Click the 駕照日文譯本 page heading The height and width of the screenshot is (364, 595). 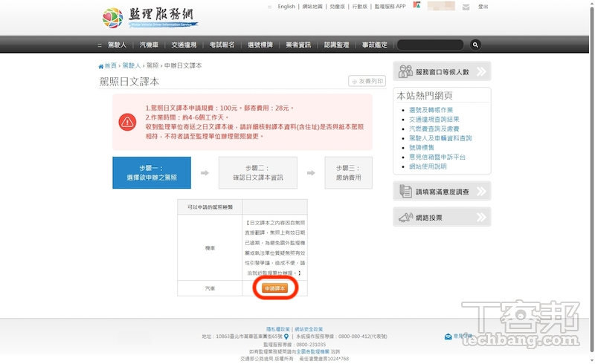pyautogui.click(x=129, y=82)
